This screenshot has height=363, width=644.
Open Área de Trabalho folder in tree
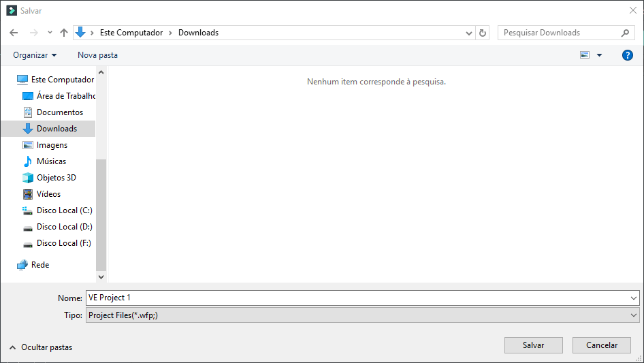[x=66, y=96]
